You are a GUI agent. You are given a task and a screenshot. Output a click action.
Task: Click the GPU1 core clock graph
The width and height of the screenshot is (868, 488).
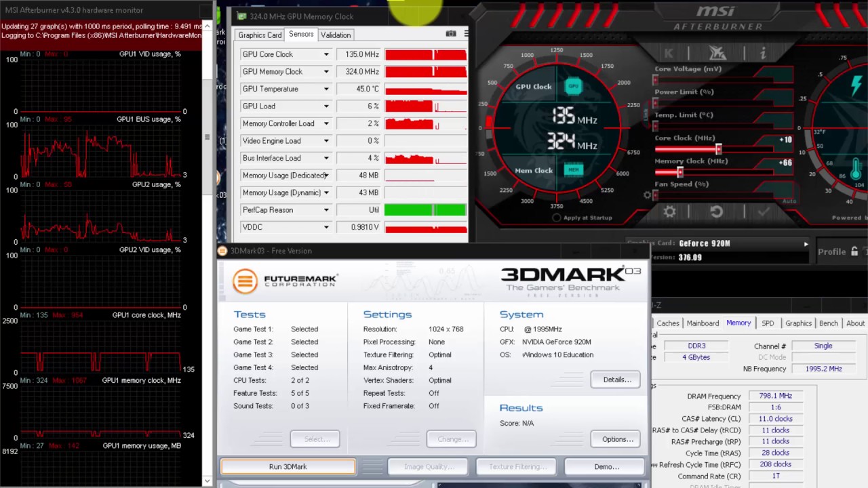102,346
